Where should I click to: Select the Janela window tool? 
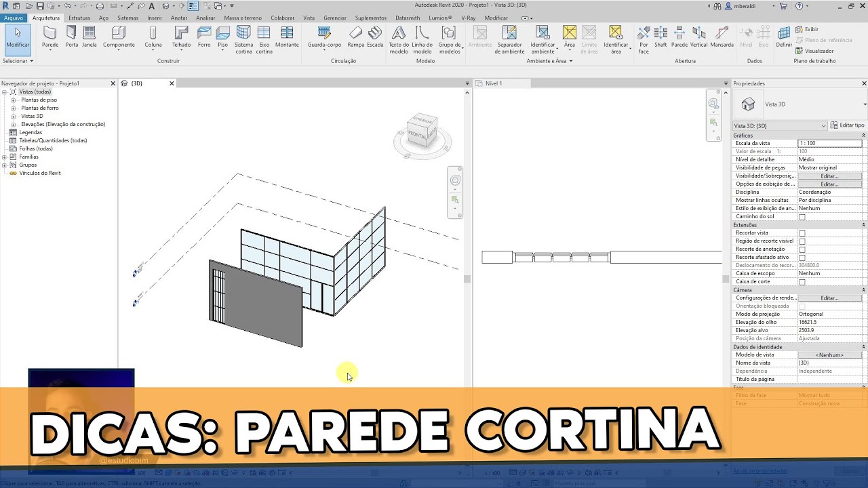pos(89,37)
